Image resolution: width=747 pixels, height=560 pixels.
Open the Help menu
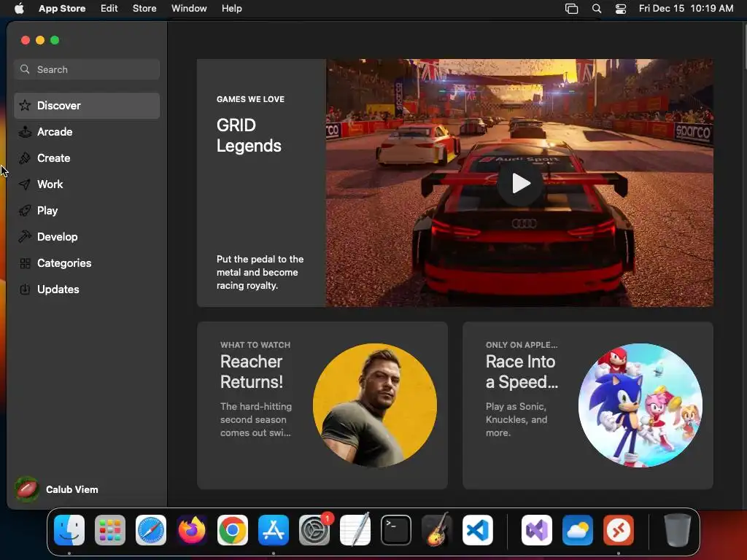coord(231,8)
